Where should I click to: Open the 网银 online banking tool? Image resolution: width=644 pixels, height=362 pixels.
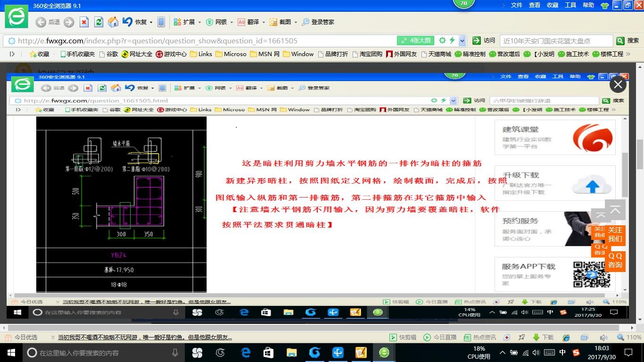pos(216,22)
